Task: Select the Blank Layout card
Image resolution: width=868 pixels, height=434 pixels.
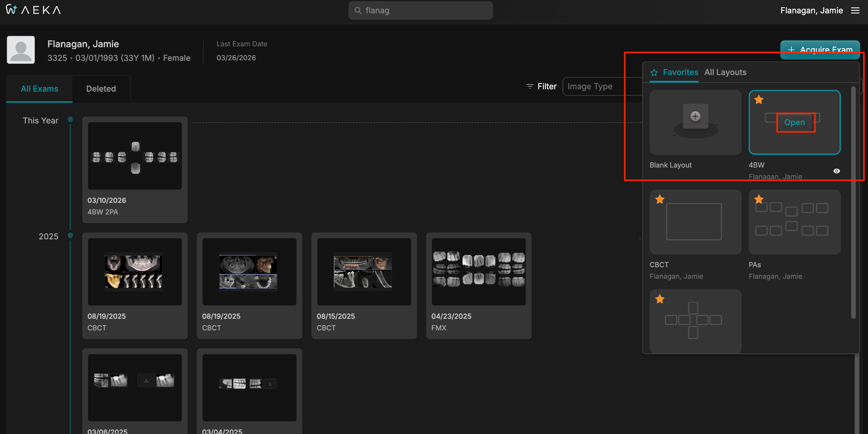Action: point(696,122)
